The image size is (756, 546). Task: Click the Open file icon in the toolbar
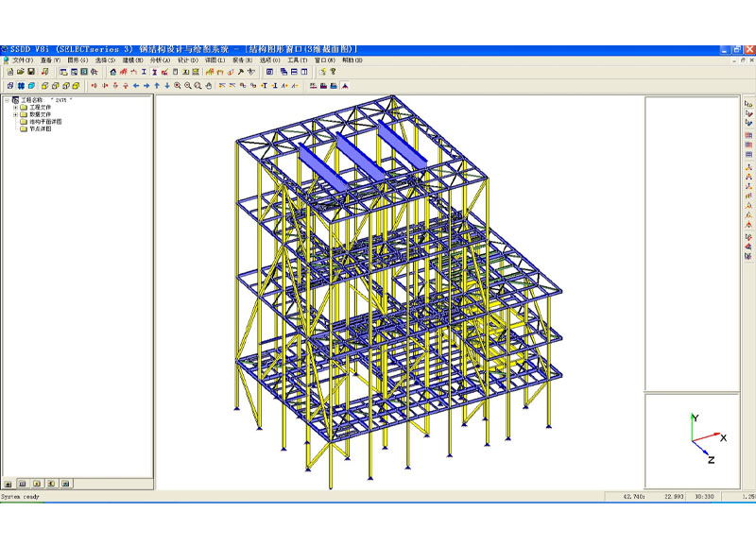pyautogui.click(x=20, y=72)
